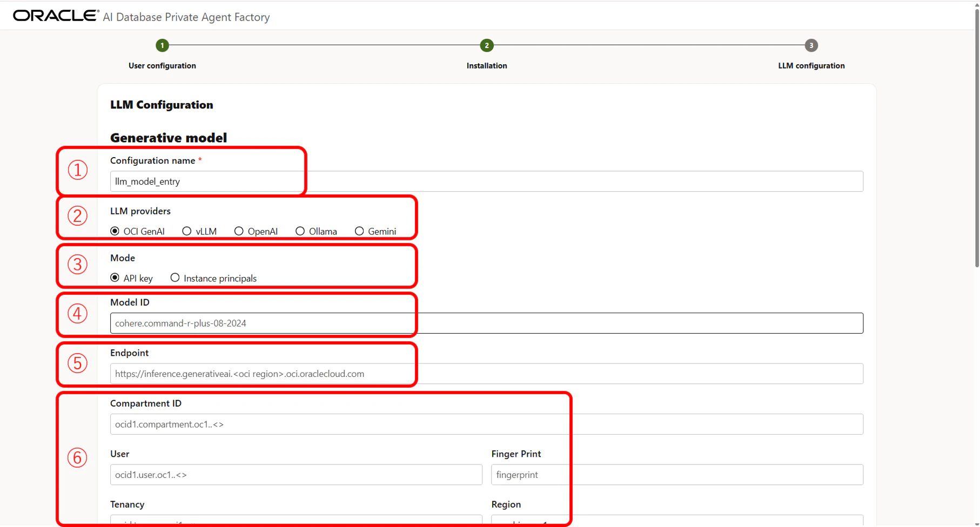Screen dimensions: 980x527
Task: Select API key mode
Action: (115, 278)
